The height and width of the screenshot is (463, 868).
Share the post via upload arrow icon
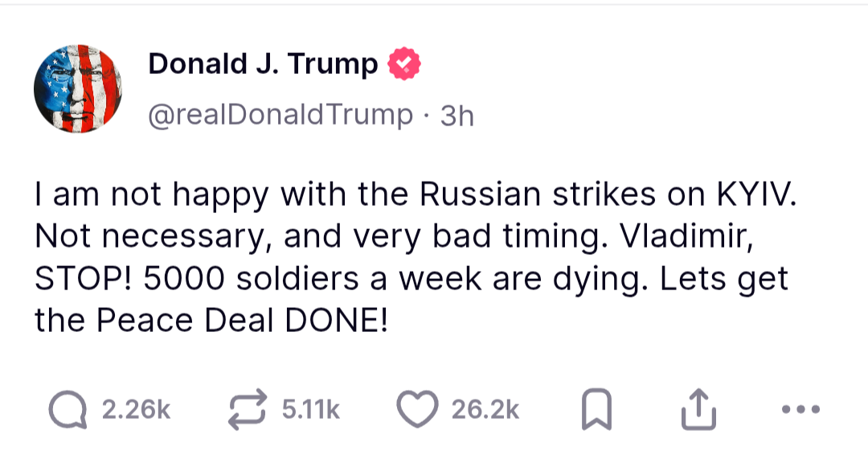coord(698,410)
